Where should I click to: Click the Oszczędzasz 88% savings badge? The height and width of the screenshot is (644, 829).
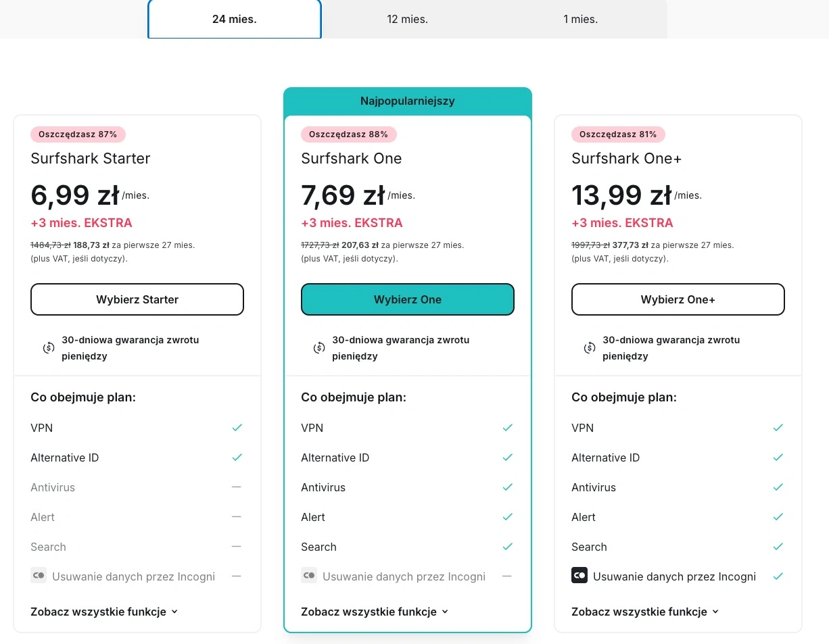[x=348, y=134]
